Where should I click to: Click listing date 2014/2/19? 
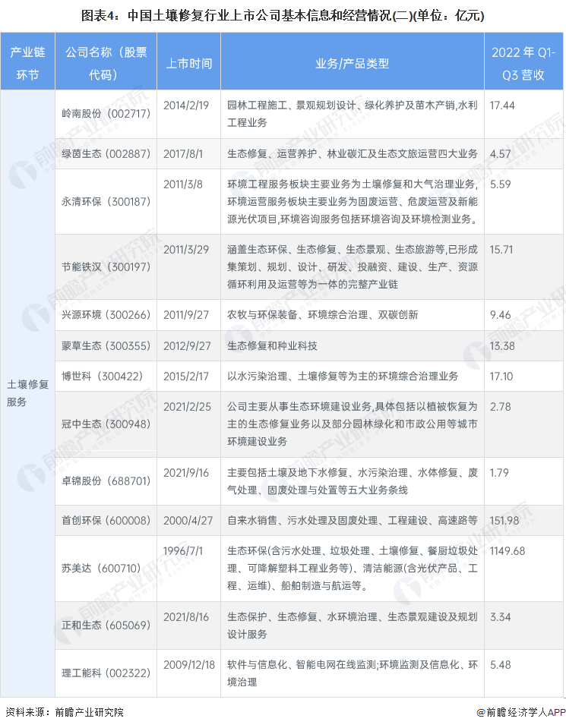(186, 106)
